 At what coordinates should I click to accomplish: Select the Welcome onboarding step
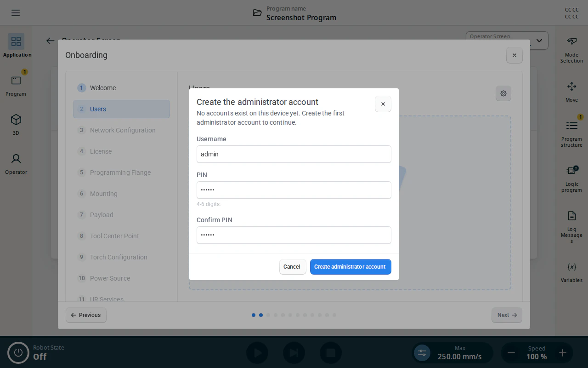click(x=121, y=88)
